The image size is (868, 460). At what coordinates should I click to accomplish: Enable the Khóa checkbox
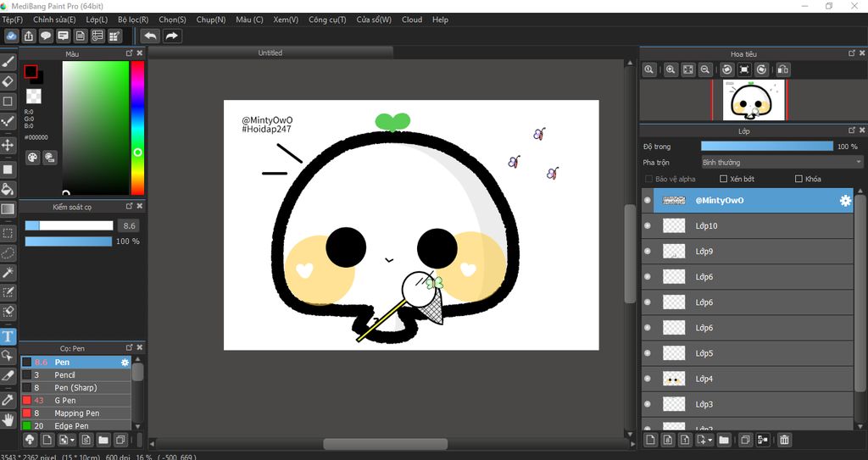[x=798, y=179]
